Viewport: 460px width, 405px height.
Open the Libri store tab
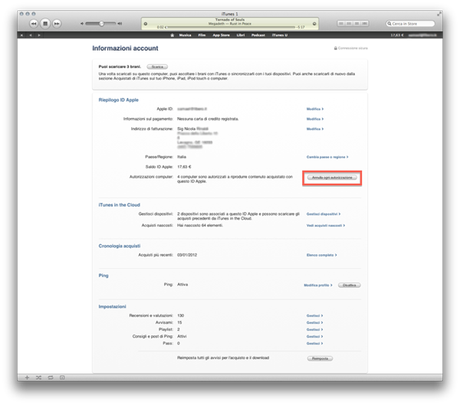click(241, 35)
